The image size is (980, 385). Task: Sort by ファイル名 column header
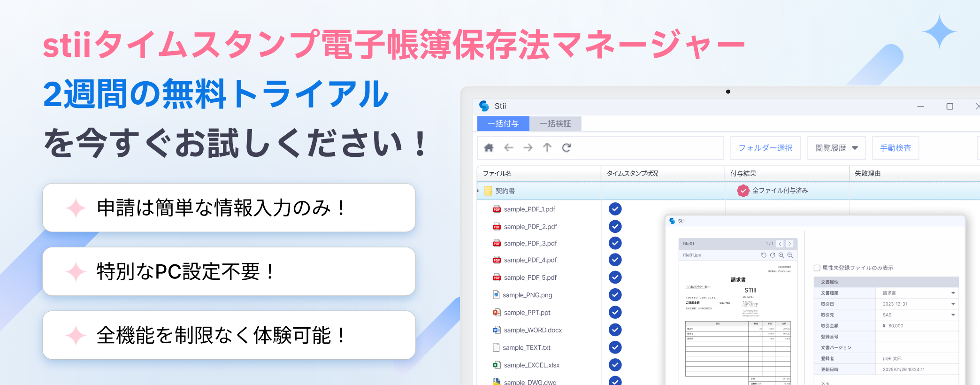coord(539,173)
